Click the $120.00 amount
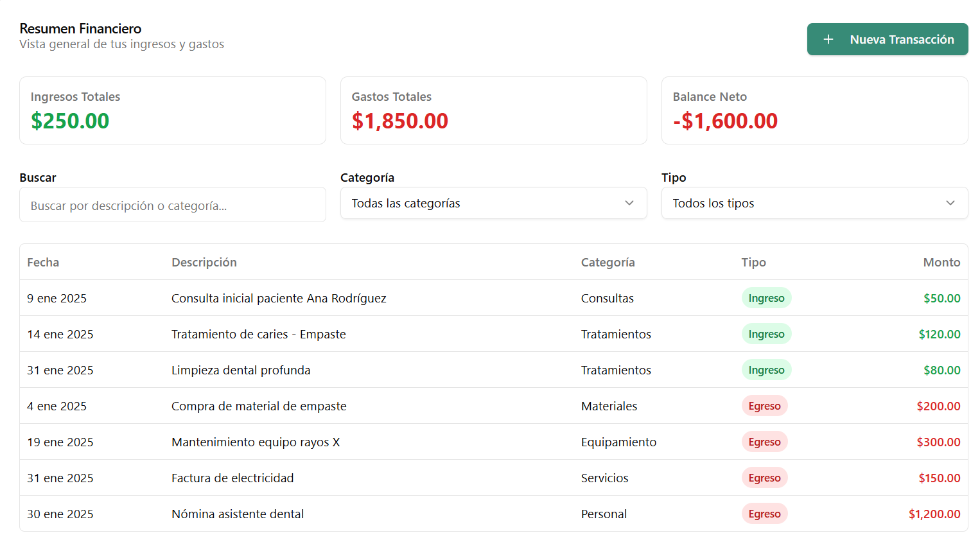This screenshot has height=549, width=980. click(939, 334)
